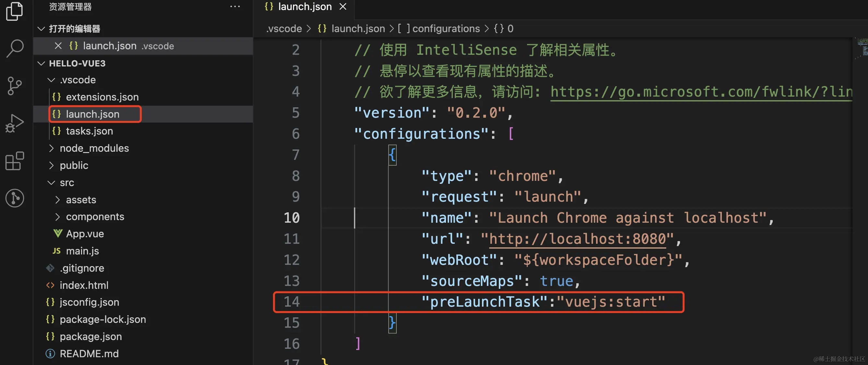Select tasks.json in the file tree
This screenshot has height=365, width=868.
89,131
